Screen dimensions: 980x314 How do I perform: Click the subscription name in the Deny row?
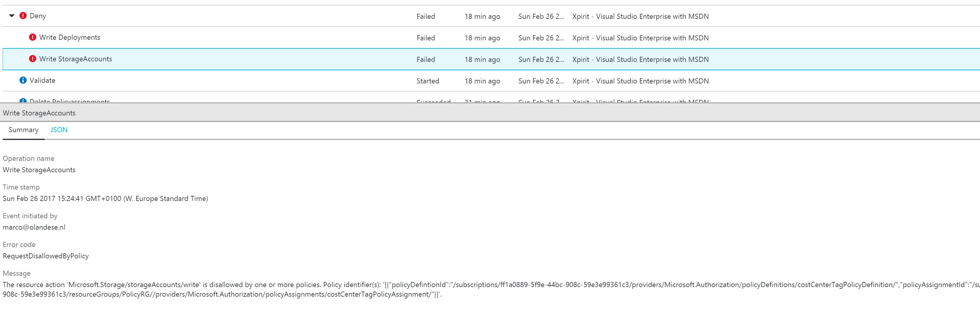coord(640,16)
